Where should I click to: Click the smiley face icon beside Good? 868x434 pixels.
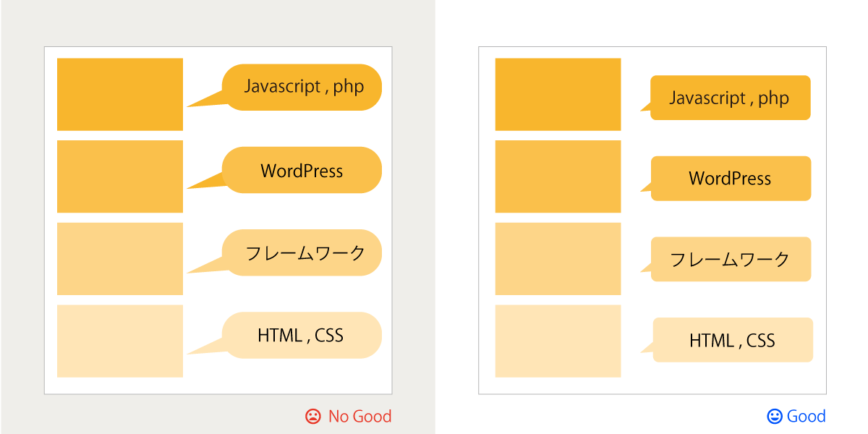pos(775,417)
